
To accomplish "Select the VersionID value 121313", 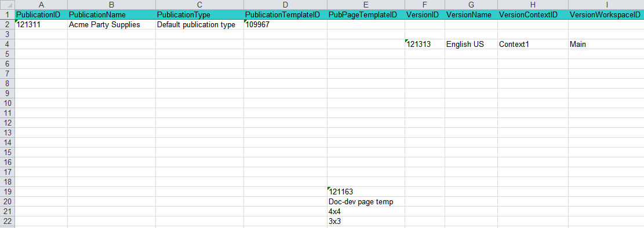I will coord(425,45).
